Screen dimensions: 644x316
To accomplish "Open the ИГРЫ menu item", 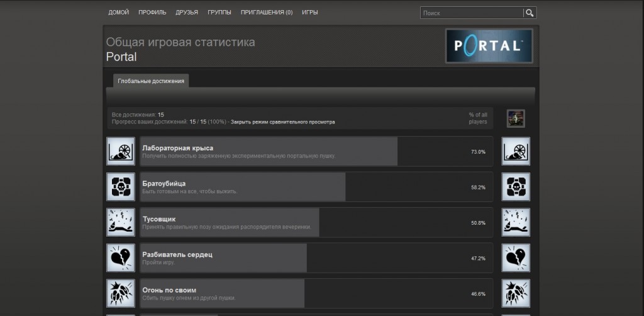I will [309, 13].
